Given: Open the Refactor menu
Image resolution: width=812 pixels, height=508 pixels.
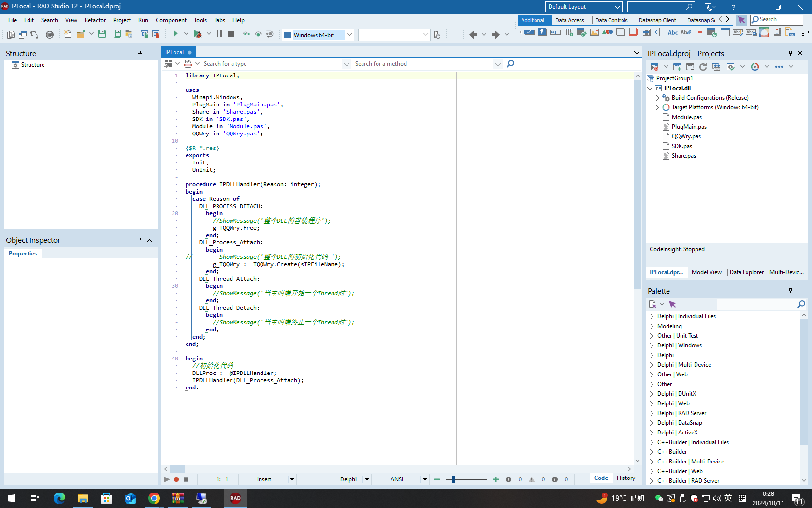Looking at the screenshot, I should click(95, 20).
